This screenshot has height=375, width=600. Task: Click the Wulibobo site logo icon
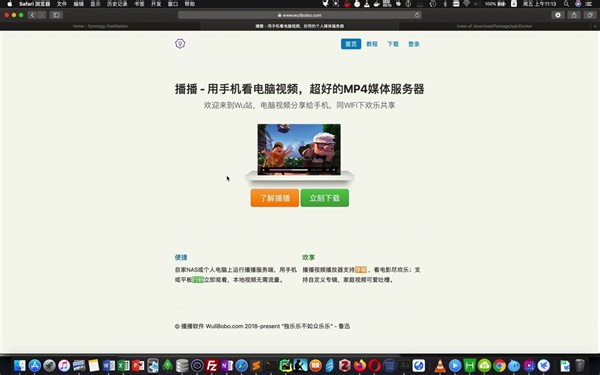click(180, 44)
